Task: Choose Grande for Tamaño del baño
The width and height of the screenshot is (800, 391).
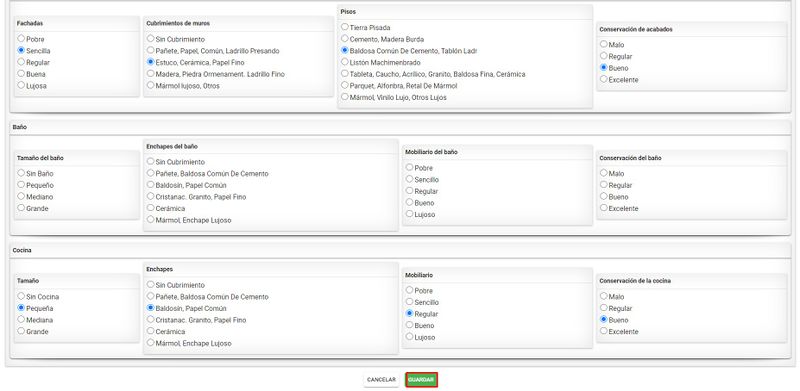Action: tap(21, 208)
